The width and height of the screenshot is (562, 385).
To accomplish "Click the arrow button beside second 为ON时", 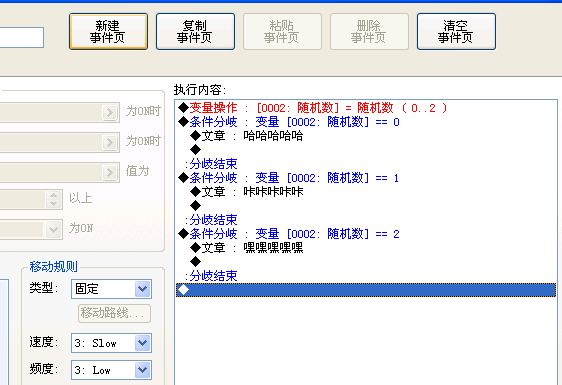I will (110, 142).
